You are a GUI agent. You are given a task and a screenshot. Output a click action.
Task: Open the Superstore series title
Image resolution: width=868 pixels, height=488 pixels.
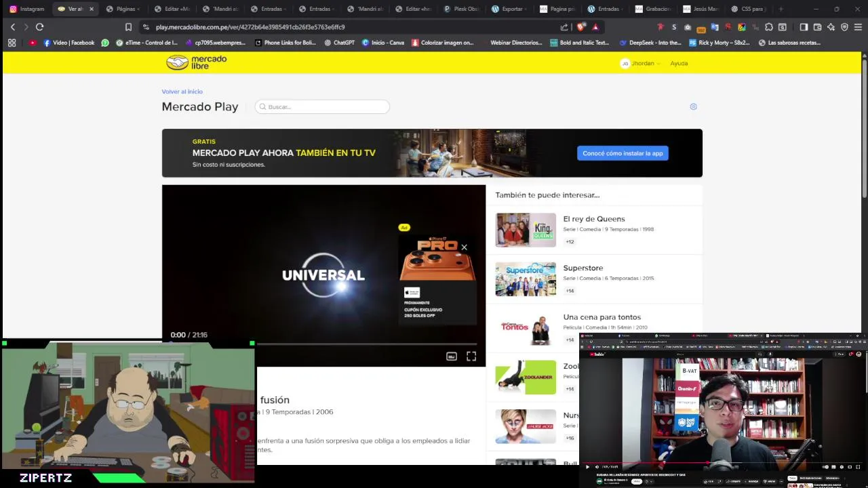[583, 268]
